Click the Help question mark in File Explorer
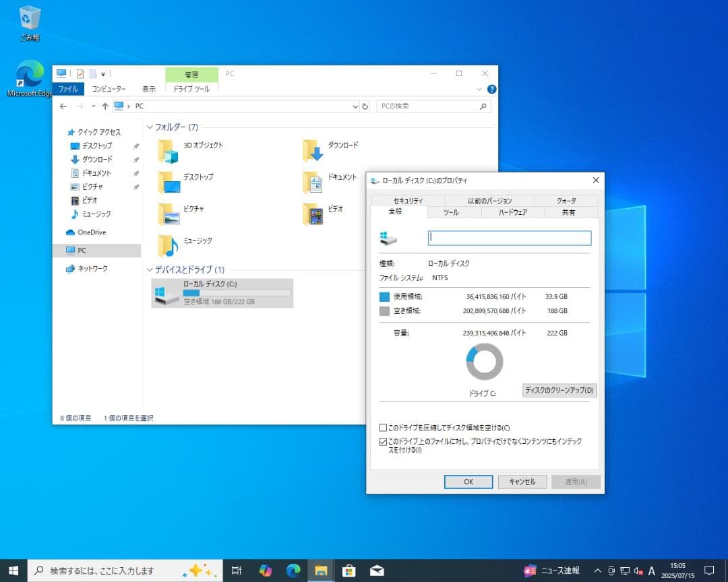Image resolution: width=728 pixels, height=582 pixels. (491, 88)
